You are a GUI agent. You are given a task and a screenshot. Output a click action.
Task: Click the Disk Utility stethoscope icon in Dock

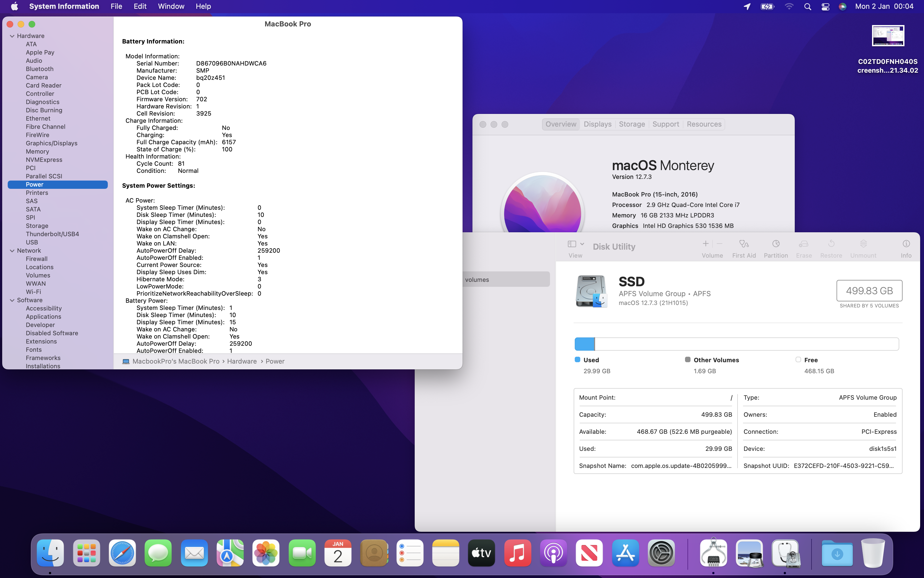pyautogui.click(x=785, y=553)
